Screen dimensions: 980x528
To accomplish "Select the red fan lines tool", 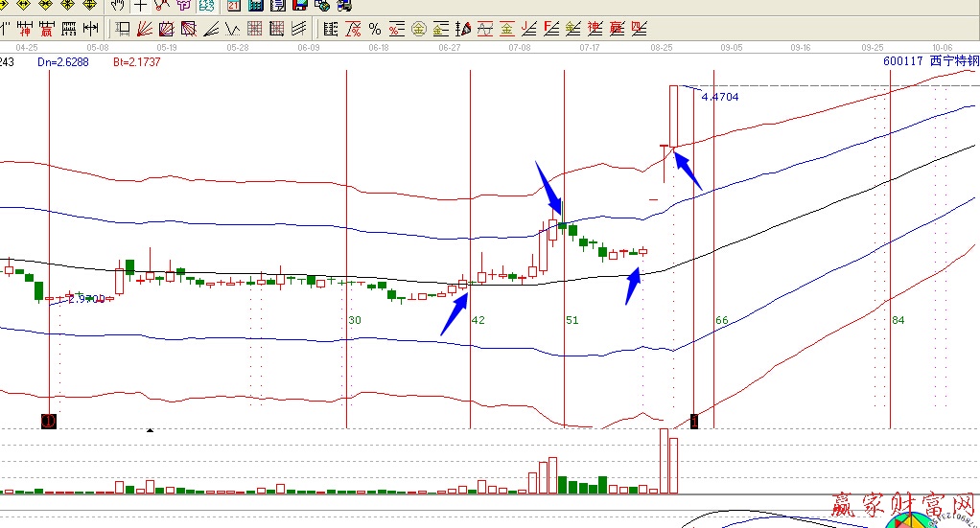I will (144, 28).
